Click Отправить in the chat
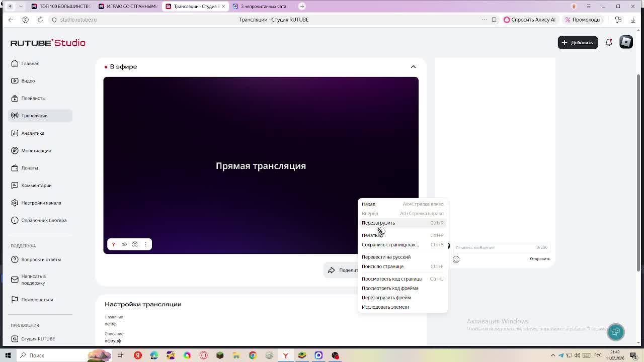 540,259
